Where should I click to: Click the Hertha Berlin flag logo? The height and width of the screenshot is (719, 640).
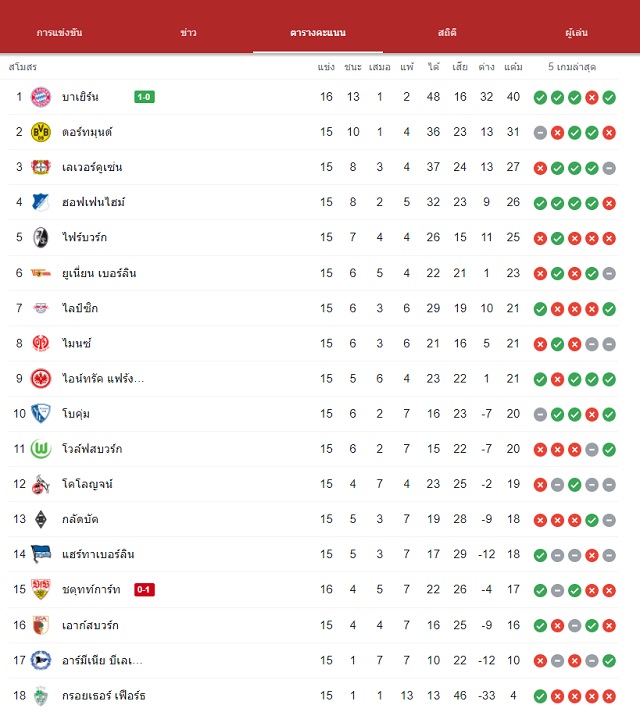click(x=40, y=554)
